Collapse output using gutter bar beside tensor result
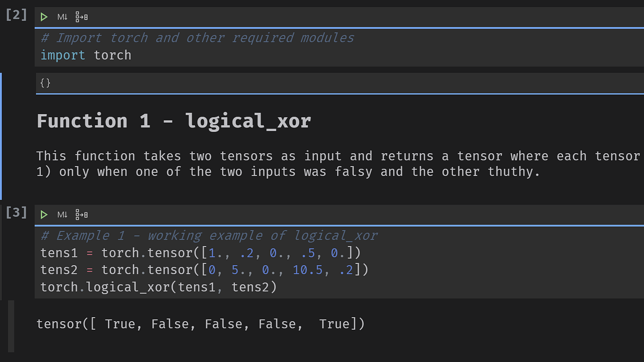 point(11,326)
